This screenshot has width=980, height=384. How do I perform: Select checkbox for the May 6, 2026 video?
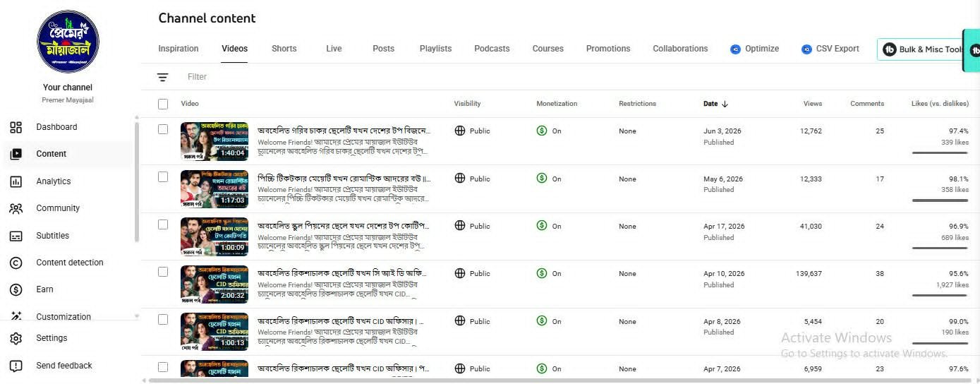click(x=163, y=176)
